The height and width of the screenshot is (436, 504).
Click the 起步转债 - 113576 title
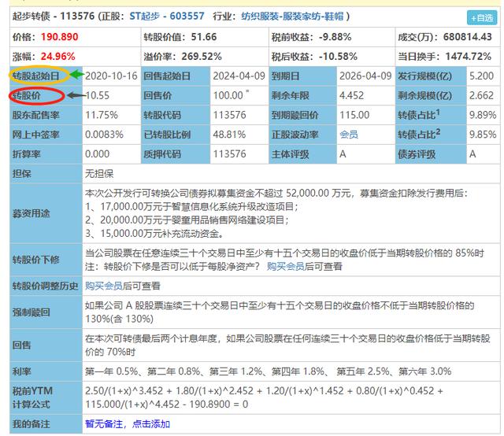54,16
